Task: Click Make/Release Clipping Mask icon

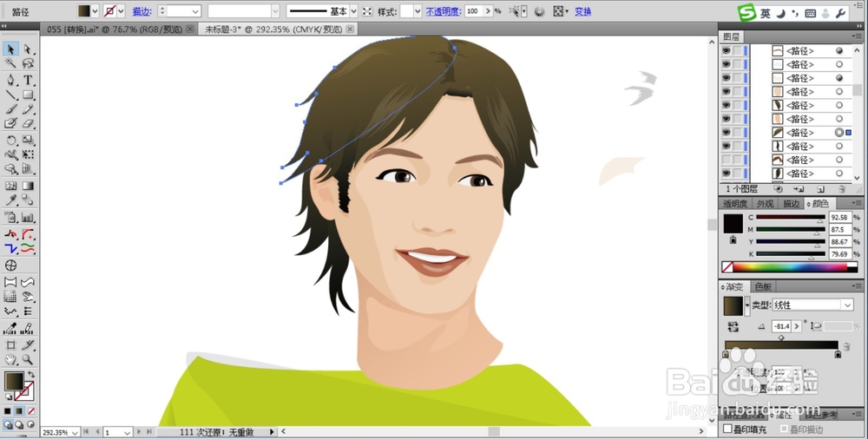Action: coord(778,189)
